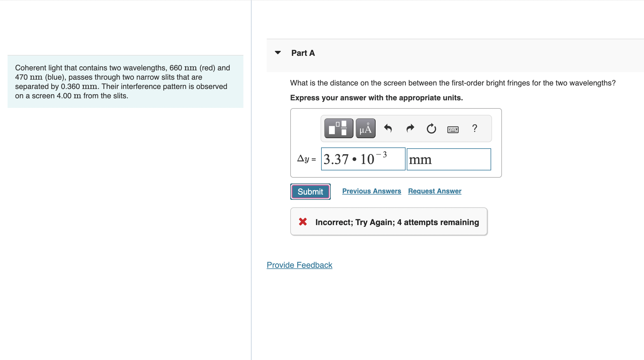Click the exponent -3 in answer
644x360 pixels.
(x=382, y=154)
